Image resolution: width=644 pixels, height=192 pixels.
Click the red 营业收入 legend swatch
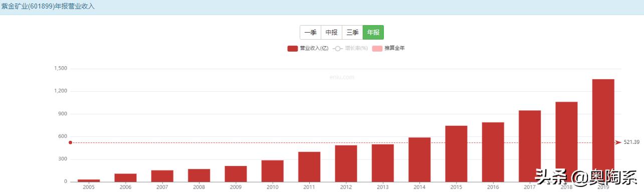point(293,49)
